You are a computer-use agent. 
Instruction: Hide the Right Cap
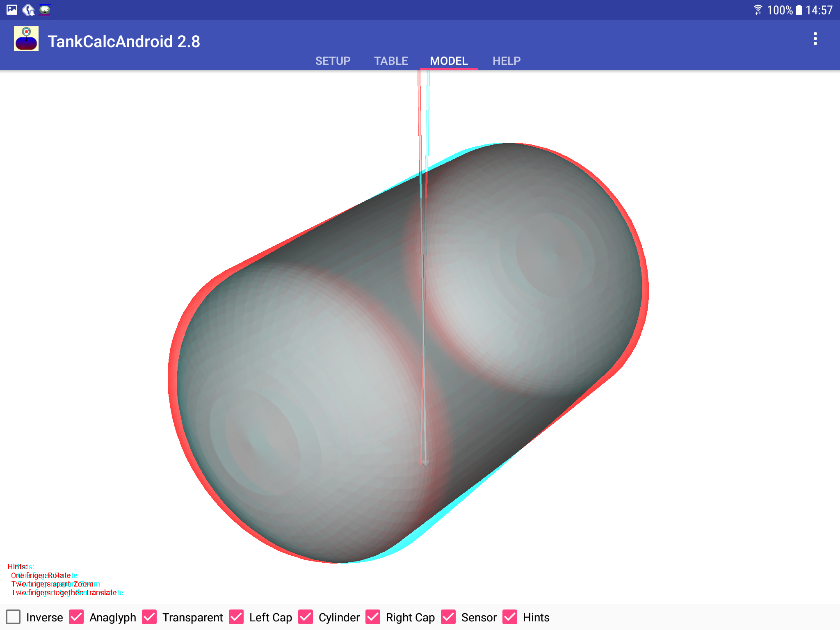click(x=373, y=617)
